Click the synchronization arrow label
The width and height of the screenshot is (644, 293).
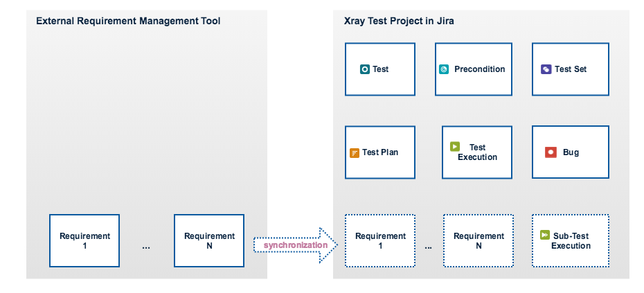click(296, 245)
